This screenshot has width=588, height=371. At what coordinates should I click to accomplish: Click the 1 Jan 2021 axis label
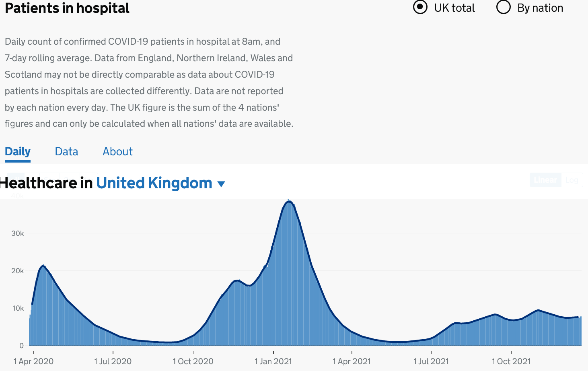pyautogui.click(x=273, y=361)
